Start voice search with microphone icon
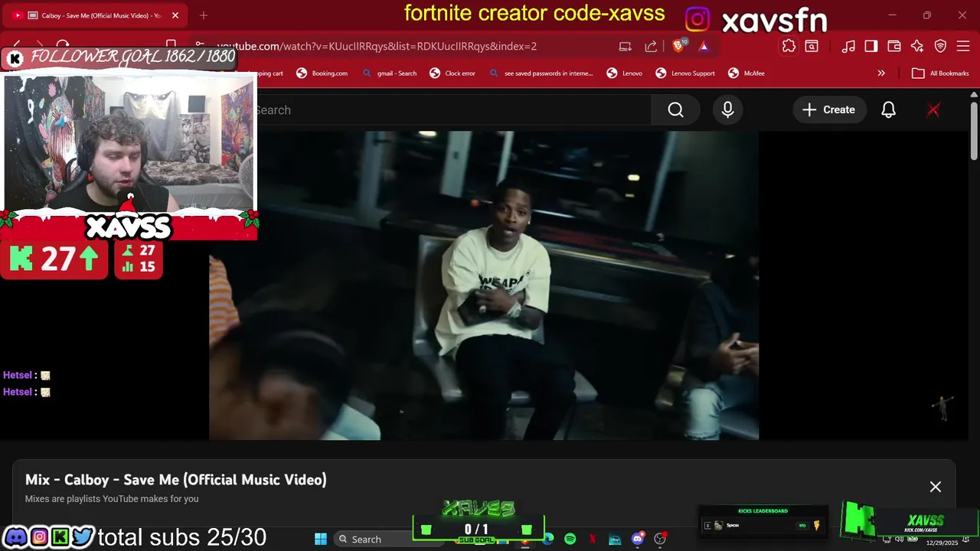Image resolution: width=980 pixels, height=551 pixels. [x=727, y=110]
